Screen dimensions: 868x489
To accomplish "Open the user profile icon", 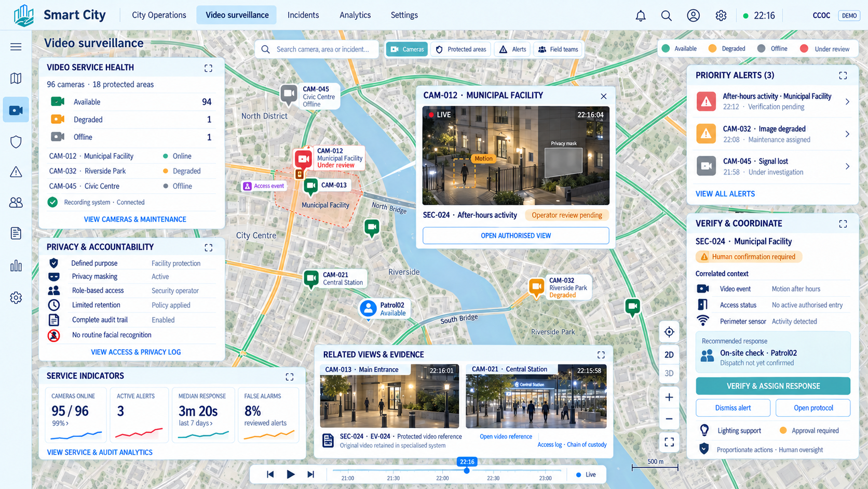I will click(x=693, y=16).
